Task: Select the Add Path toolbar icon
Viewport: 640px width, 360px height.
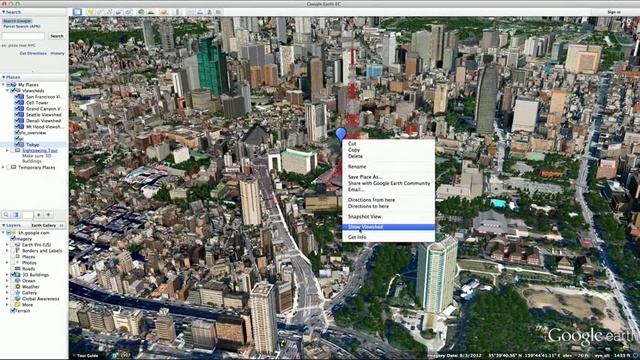Action: point(110,12)
